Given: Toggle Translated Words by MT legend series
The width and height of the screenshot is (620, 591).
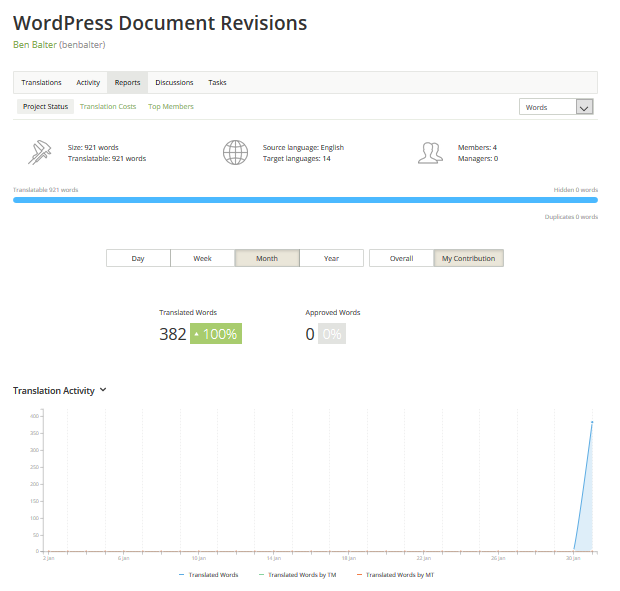Looking at the screenshot, I should tap(395, 575).
